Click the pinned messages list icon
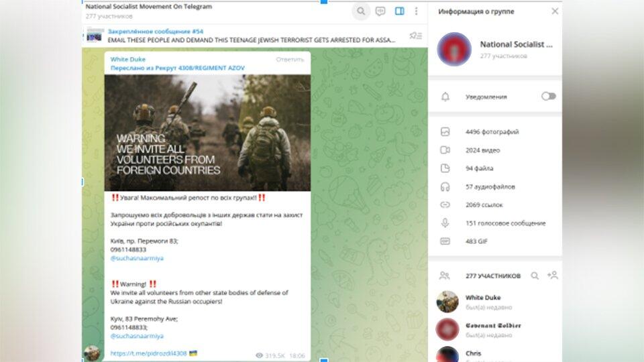 click(416, 36)
